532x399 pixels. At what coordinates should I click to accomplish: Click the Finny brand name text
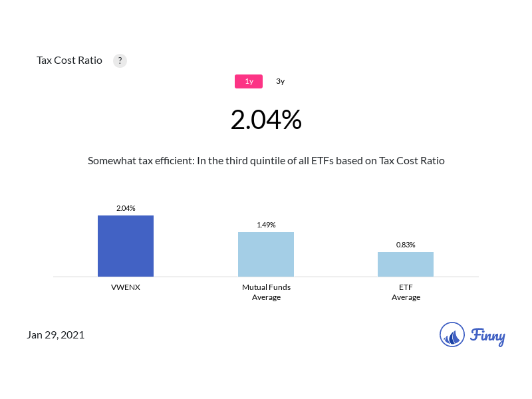(487, 336)
